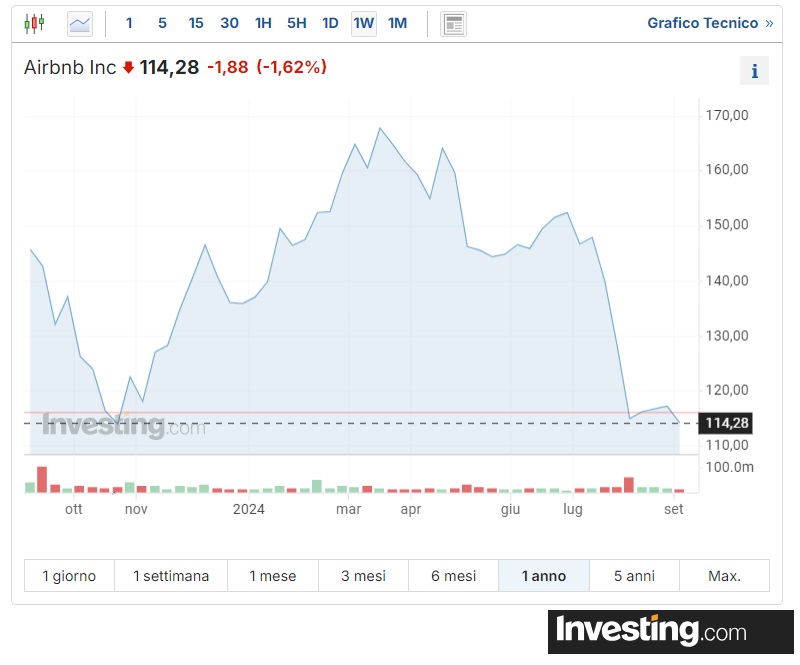Open the news overlay icon in toolbar
Screen dimensions: 800x665
(x=453, y=24)
